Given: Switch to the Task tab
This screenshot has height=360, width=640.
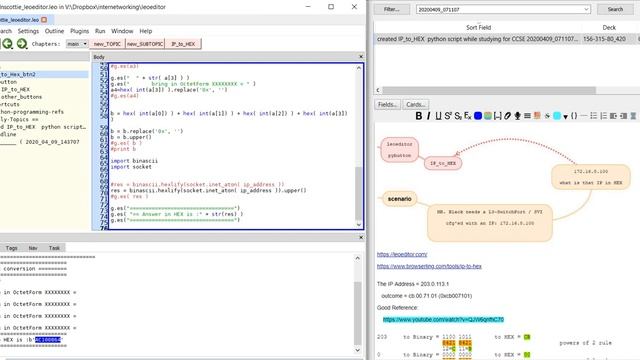Looking at the screenshot, I should tap(54, 248).
